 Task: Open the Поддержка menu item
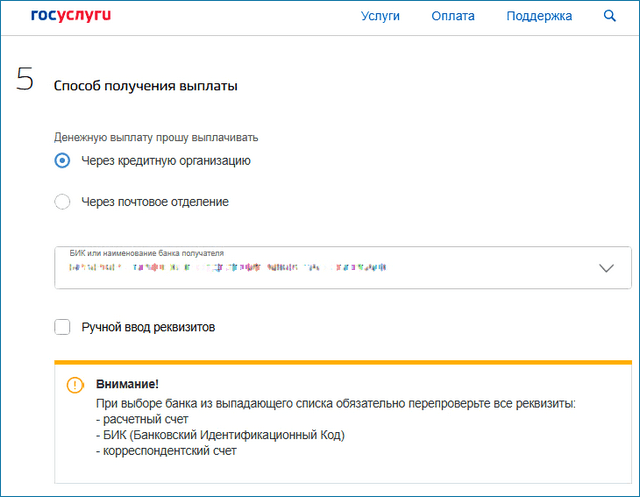pos(539,16)
